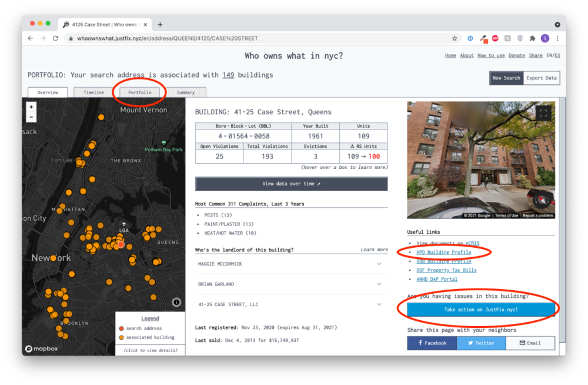The width and height of the screenshot is (588, 385).
Task: Click View data over time button
Action: pyautogui.click(x=292, y=184)
